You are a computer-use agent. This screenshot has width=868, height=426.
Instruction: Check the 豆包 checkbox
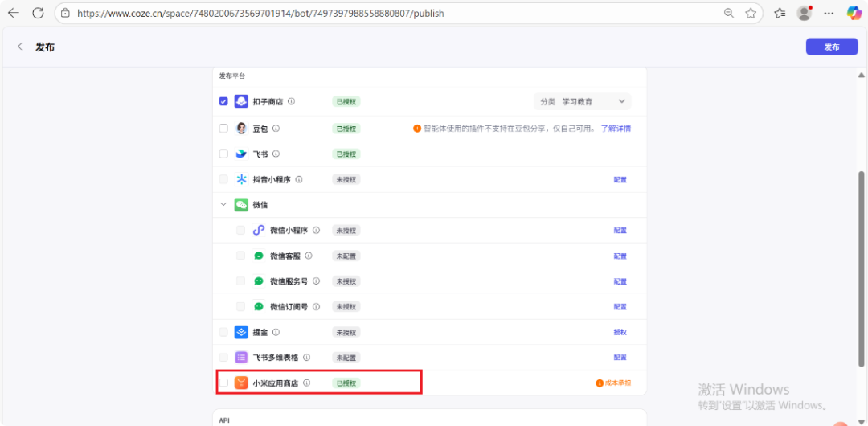coord(223,129)
